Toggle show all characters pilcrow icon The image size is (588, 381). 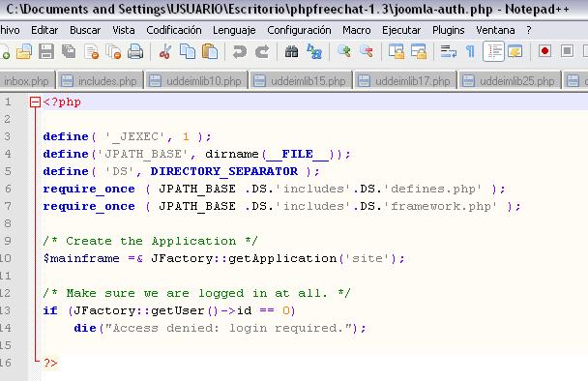click(x=470, y=51)
